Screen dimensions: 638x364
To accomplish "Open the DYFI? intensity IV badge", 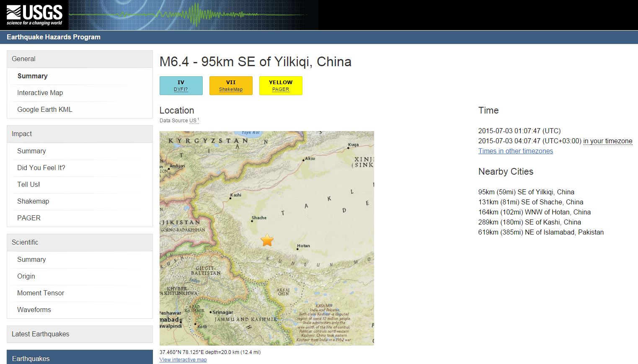I will [181, 85].
